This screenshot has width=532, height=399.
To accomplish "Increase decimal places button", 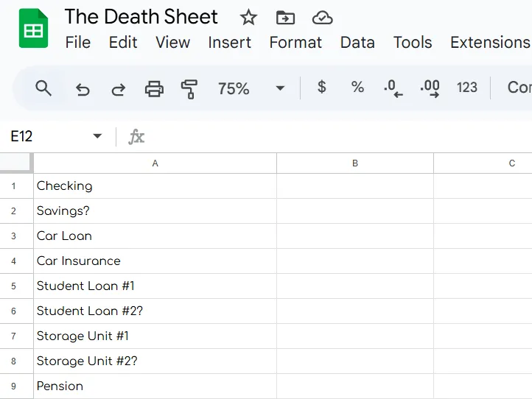I will tap(430, 88).
